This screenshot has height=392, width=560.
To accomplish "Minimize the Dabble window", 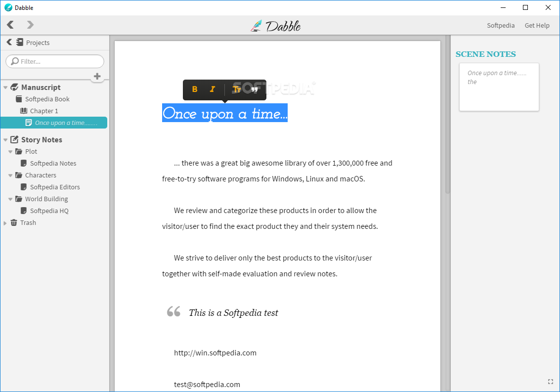I will [x=503, y=7].
